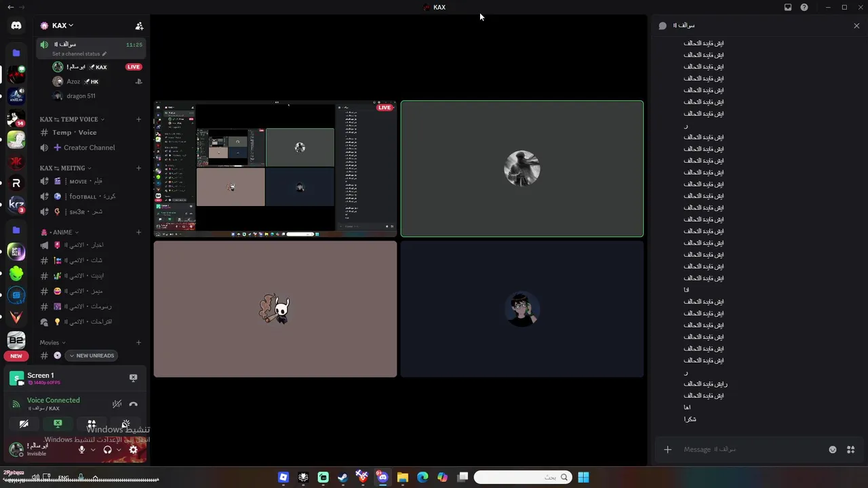Join the FOOTBALL voice channel
The height and width of the screenshot is (488, 868).
tap(92, 197)
